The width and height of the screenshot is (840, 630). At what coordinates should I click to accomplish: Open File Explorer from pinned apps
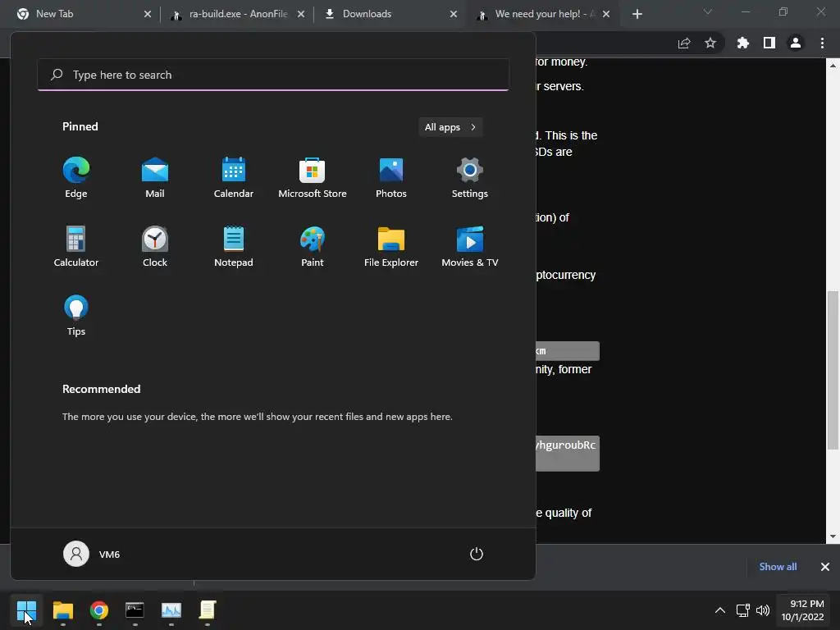(391, 246)
